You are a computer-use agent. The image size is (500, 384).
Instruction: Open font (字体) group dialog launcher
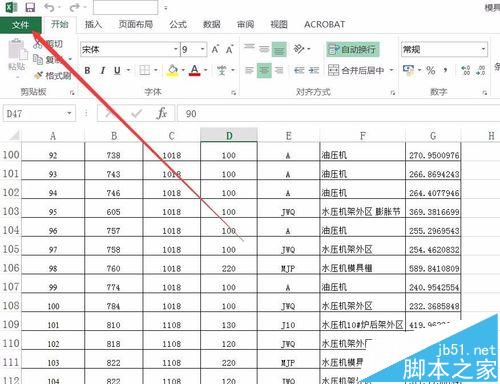pyautogui.click(x=234, y=93)
